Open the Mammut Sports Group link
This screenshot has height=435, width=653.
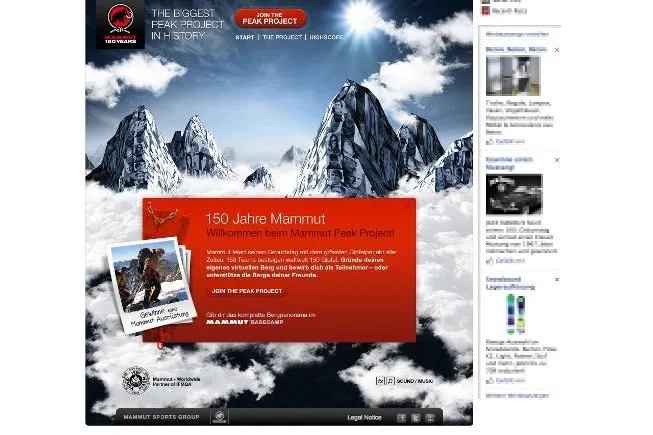point(162,417)
